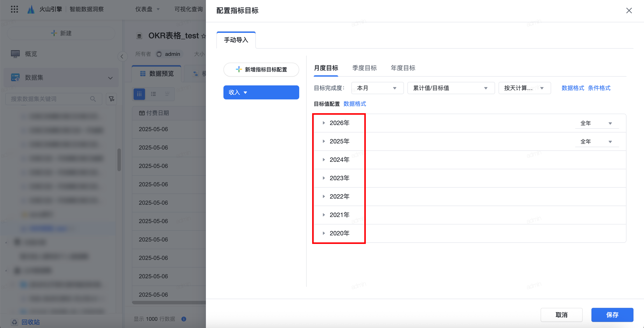Viewport: 644px width, 328px height.
Task: Open the 全年 dropdown for 2026年
Action: click(x=597, y=123)
